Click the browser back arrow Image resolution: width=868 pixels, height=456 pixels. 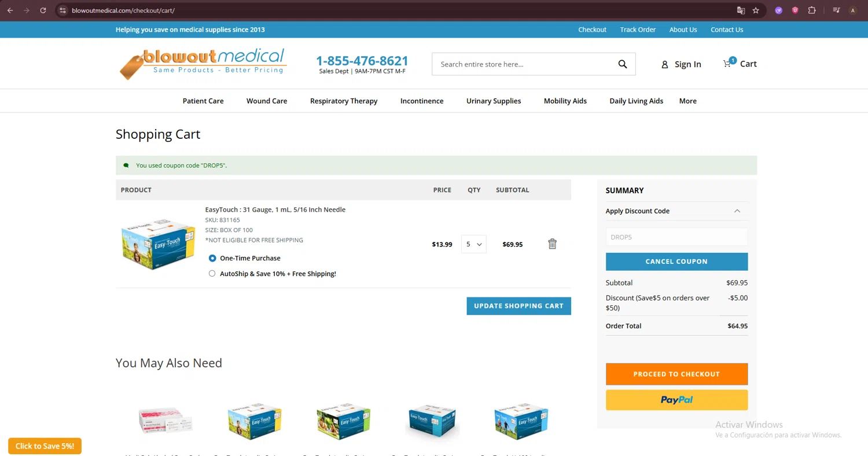pyautogui.click(x=10, y=10)
